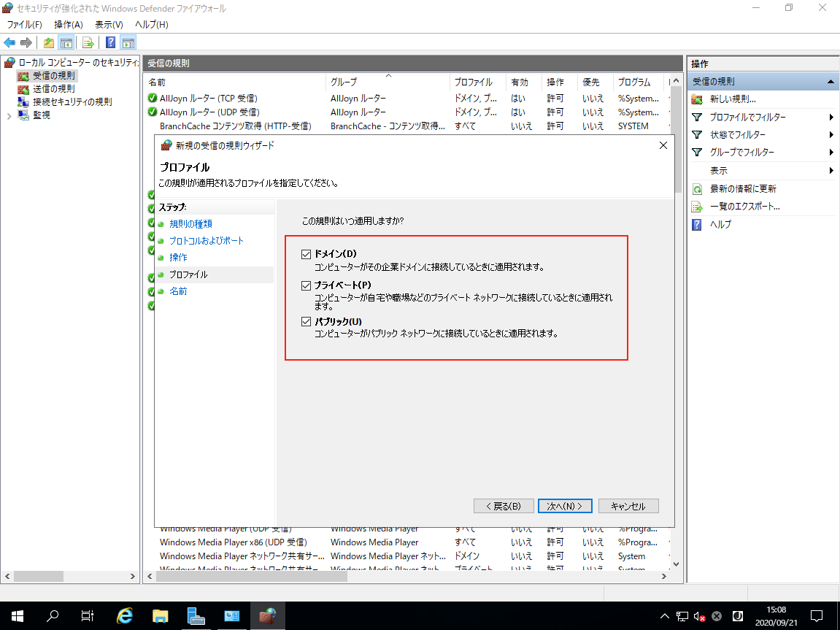The height and width of the screenshot is (630, 840).
Task: Click the volume muted tray icon
Action: point(700,617)
